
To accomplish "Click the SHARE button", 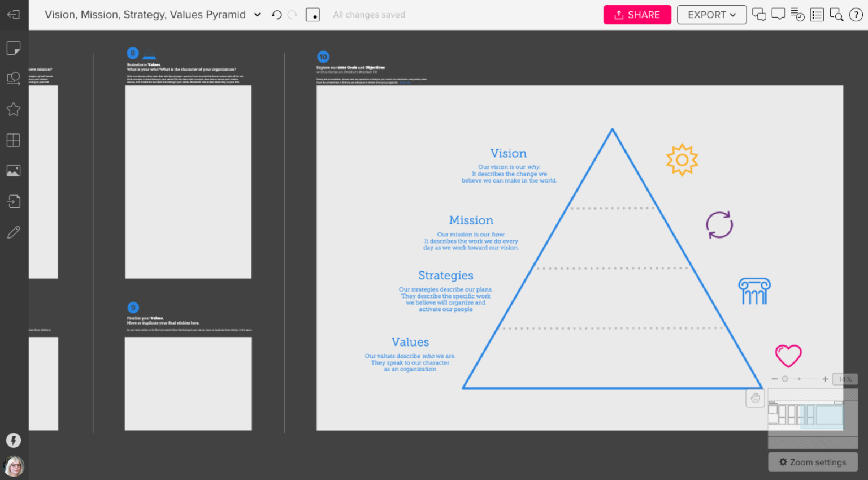I will tap(637, 15).
